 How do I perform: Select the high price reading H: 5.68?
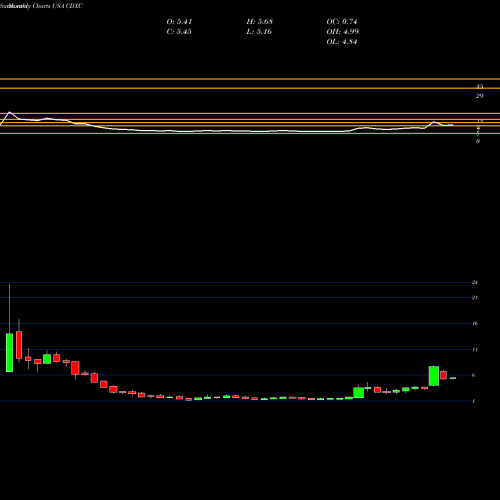[259, 22]
